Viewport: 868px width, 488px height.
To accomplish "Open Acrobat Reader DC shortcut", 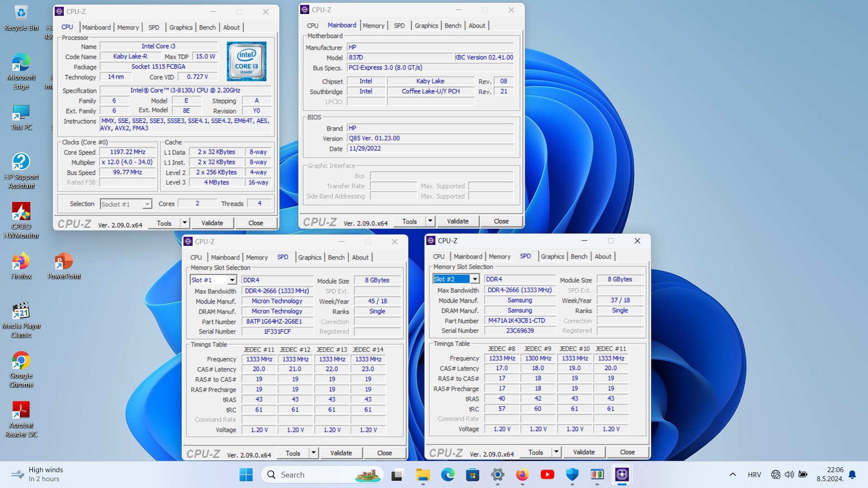I will coord(21,419).
